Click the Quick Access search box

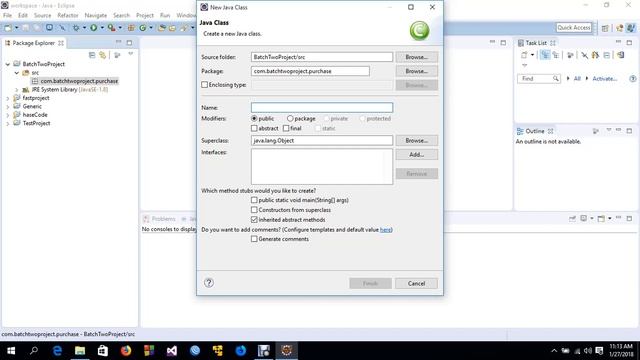pyautogui.click(x=573, y=27)
